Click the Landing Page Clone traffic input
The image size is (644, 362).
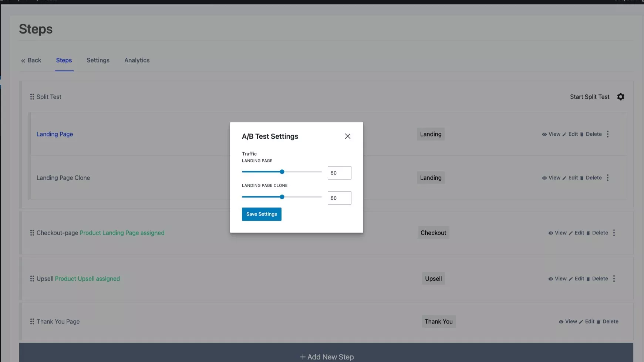point(339,198)
